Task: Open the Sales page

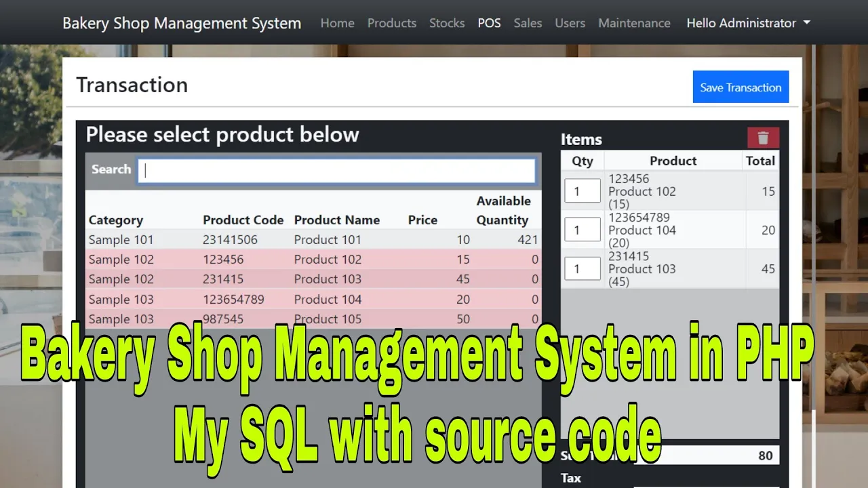Action: [x=528, y=23]
